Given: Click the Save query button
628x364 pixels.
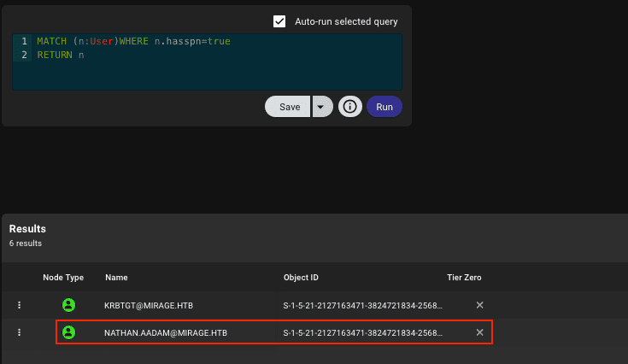Looking at the screenshot, I should click(x=289, y=107).
